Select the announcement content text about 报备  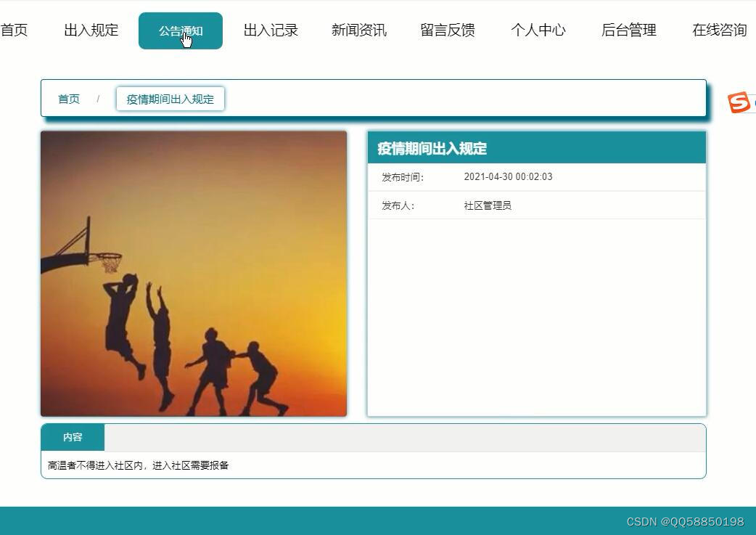(x=138, y=465)
